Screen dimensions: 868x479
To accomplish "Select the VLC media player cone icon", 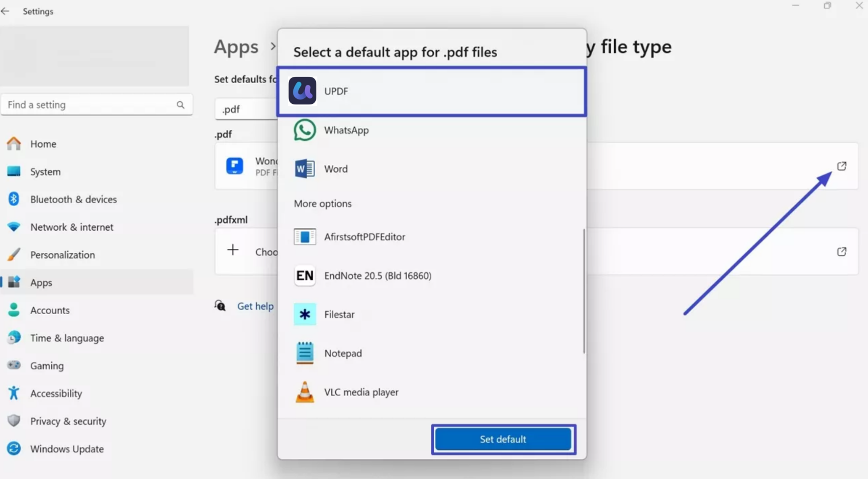I will (x=305, y=392).
